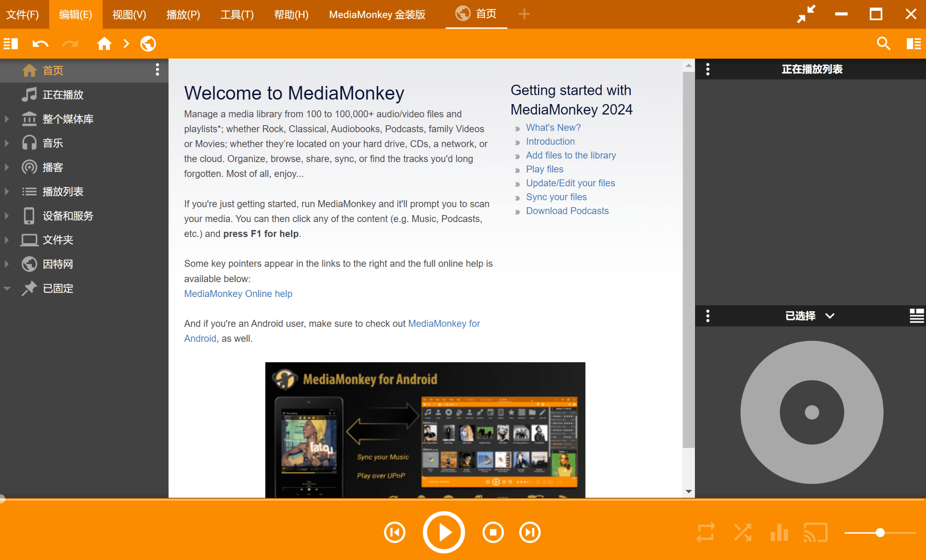Expand the 因特网 node

point(7,264)
